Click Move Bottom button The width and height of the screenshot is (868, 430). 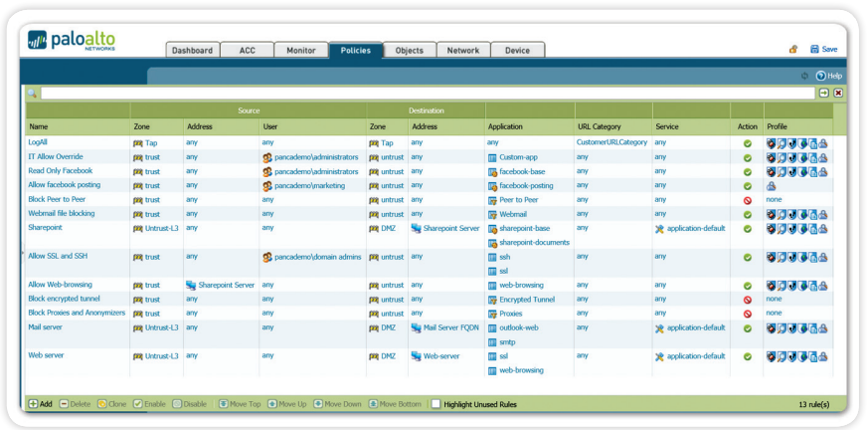pos(395,404)
